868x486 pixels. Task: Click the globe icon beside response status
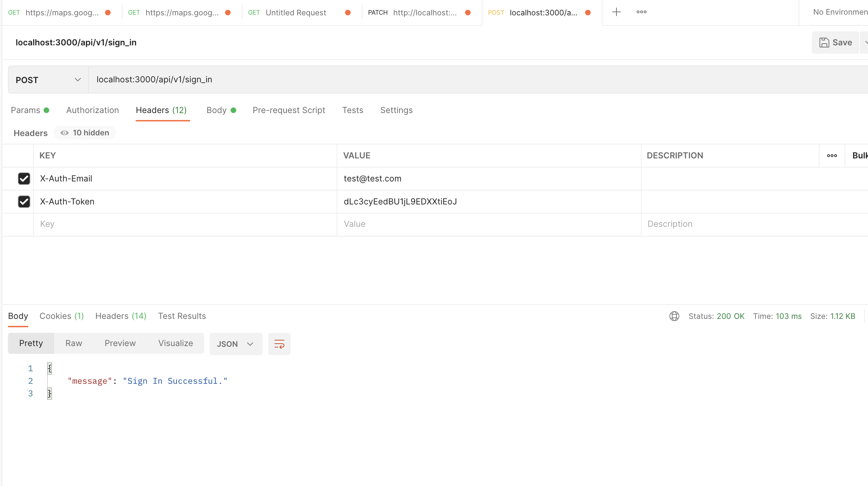(x=674, y=316)
